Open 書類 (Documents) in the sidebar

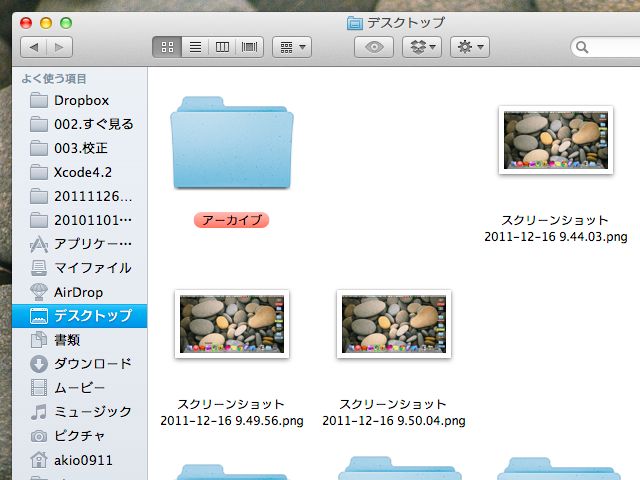(80, 340)
